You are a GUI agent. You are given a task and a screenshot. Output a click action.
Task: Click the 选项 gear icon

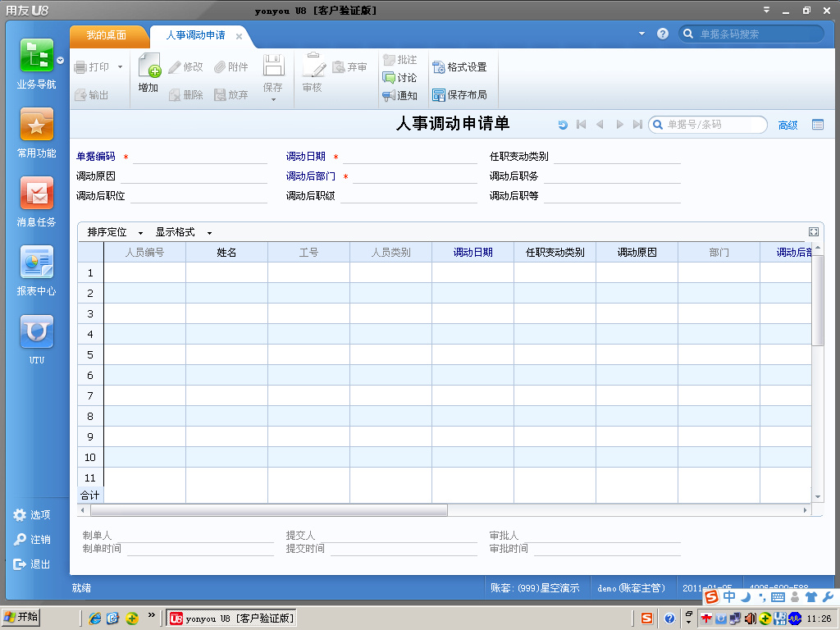tap(20, 515)
